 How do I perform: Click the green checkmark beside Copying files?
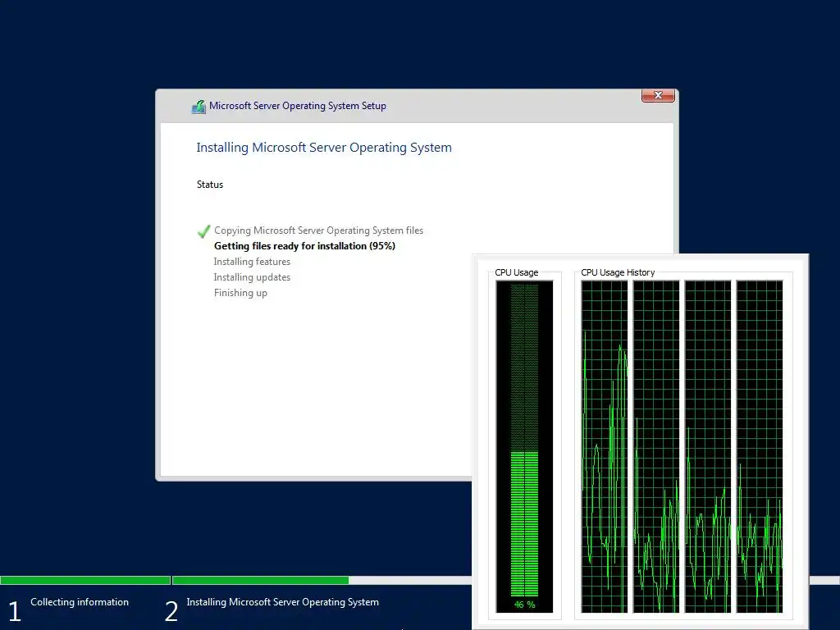point(203,231)
